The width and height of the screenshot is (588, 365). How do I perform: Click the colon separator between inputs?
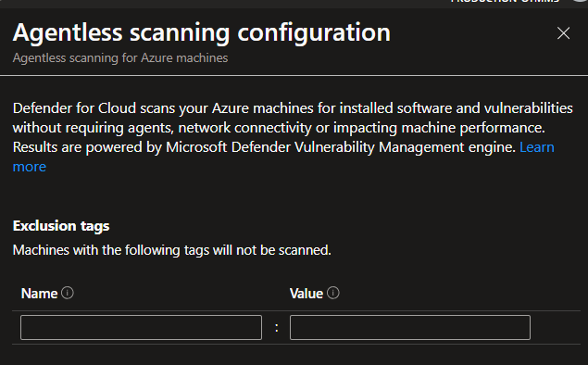276,328
